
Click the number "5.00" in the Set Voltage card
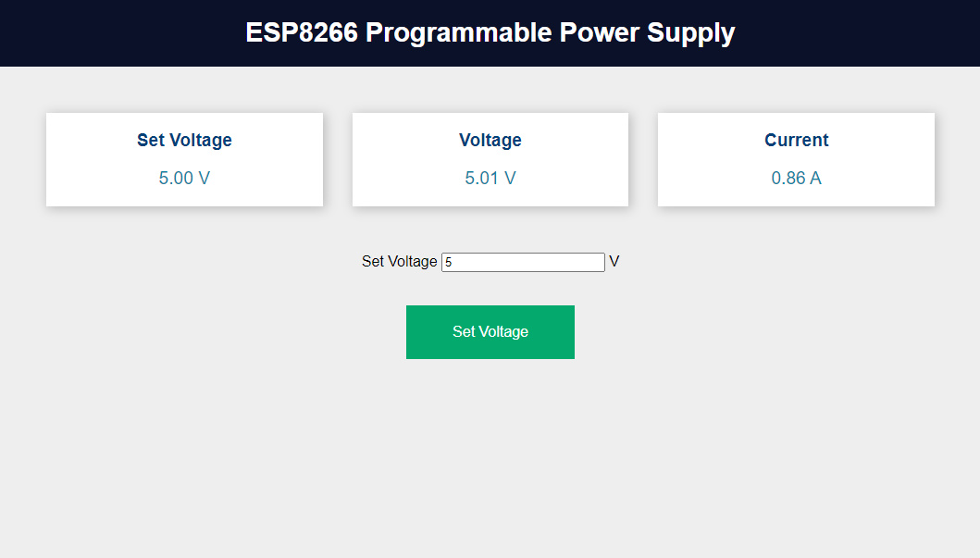(x=175, y=179)
